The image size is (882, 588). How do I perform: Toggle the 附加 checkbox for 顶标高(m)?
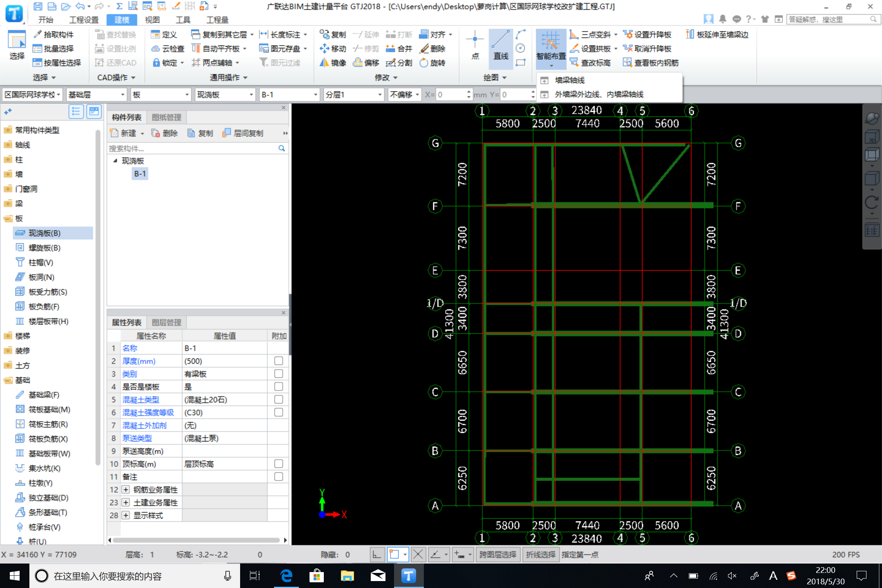click(x=278, y=464)
